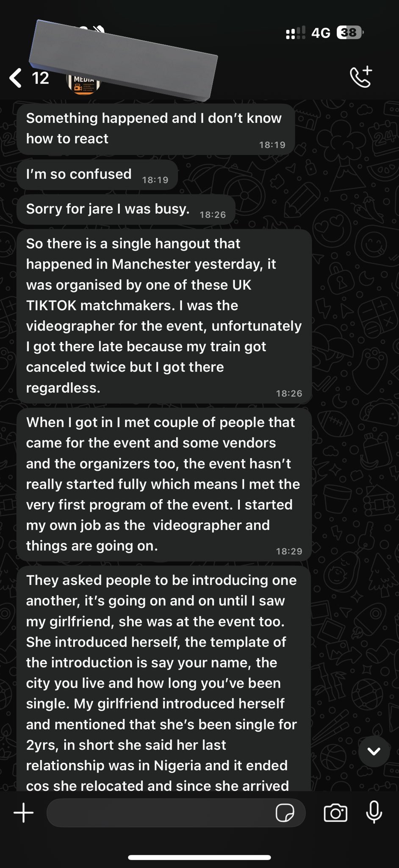Tap the 4G network indicator

tap(321, 33)
